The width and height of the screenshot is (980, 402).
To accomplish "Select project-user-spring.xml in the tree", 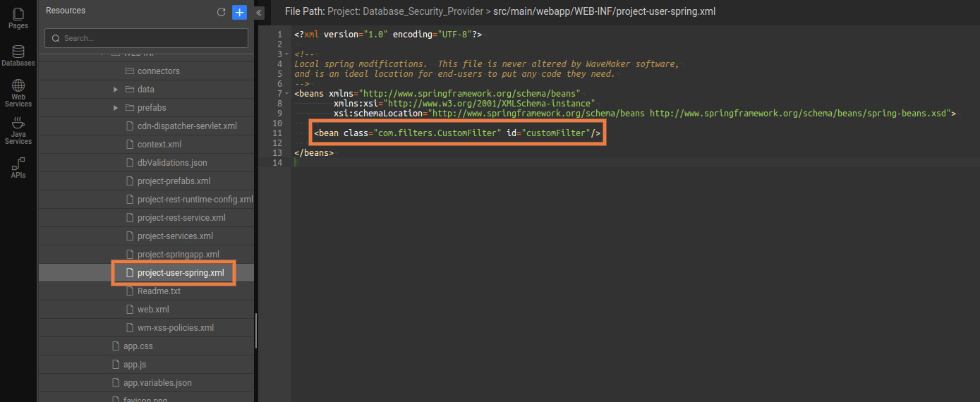I will tap(180, 273).
